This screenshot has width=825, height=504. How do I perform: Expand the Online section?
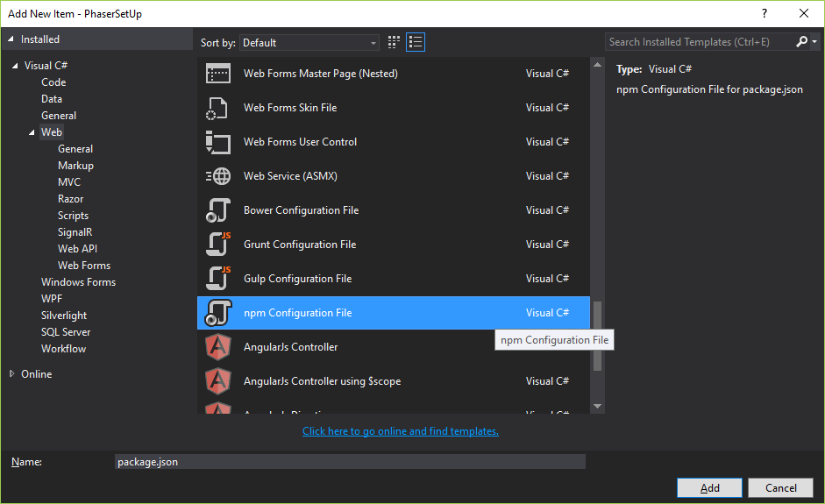coord(11,373)
